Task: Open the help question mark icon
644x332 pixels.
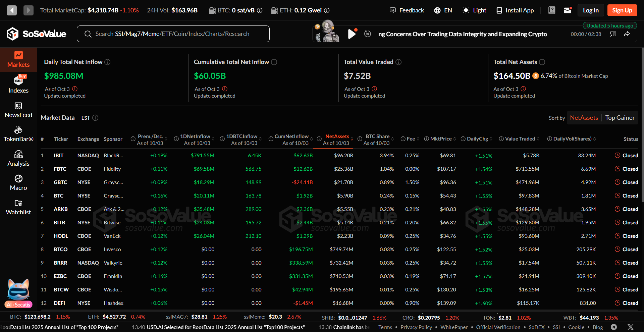Action: (552, 10)
